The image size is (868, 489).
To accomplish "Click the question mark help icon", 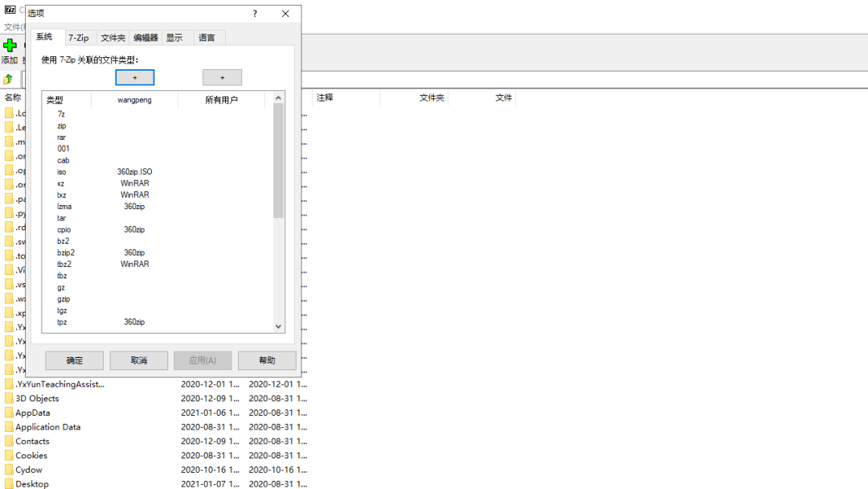I will (255, 14).
